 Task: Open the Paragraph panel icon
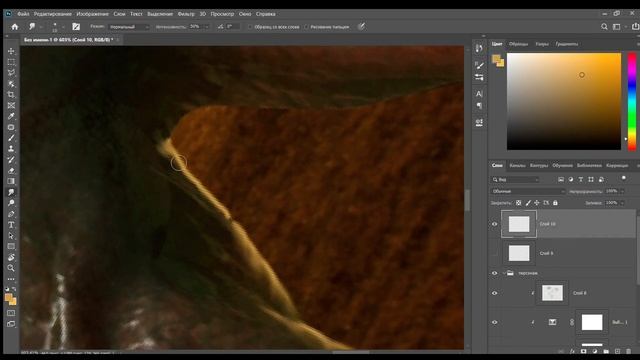coord(479,106)
